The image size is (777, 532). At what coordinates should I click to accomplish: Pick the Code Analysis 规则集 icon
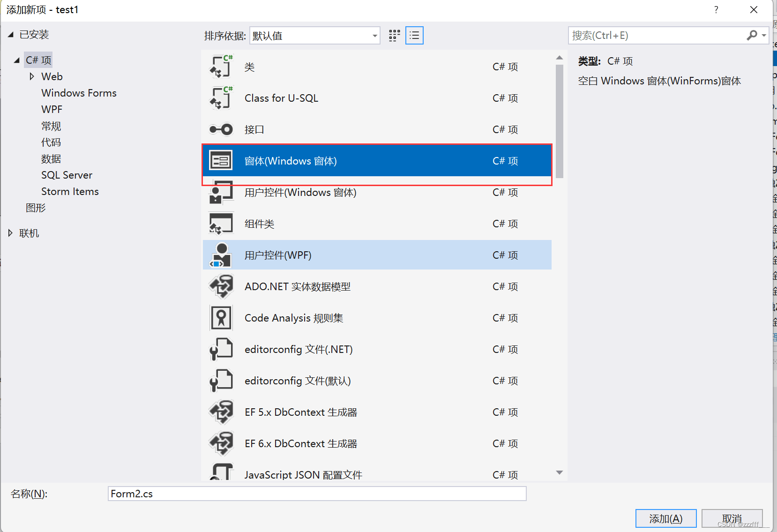click(x=221, y=317)
